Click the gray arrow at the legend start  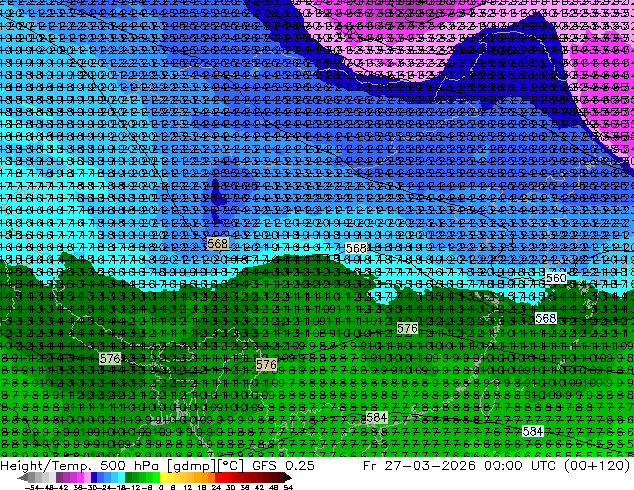tap(23, 477)
